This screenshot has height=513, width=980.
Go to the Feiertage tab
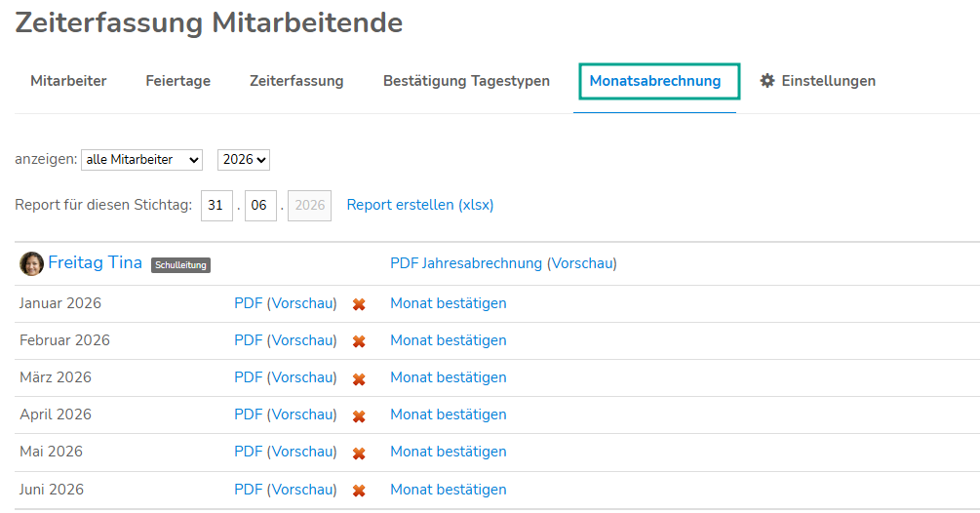(x=178, y=81)
